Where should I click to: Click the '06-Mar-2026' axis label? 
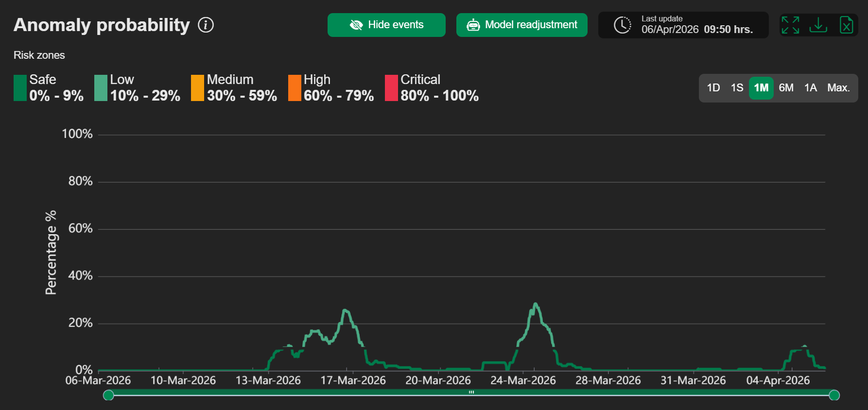[x=98, y=380]
